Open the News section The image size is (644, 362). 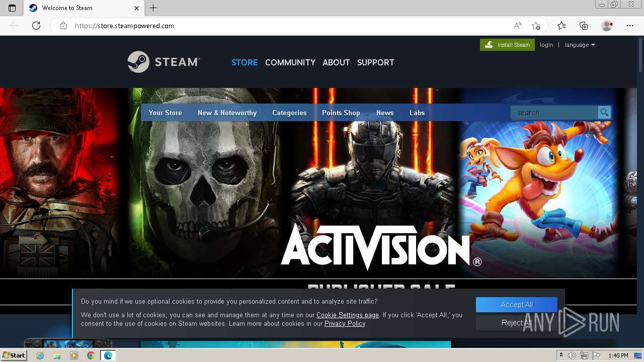point(385,113)
